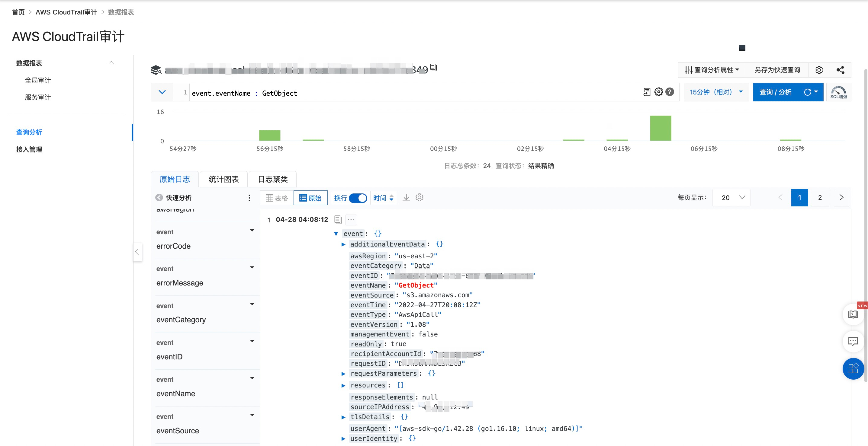Open query analysis attributes dropdown
Screen dimensions: 868x446
[x=712, y=70]
